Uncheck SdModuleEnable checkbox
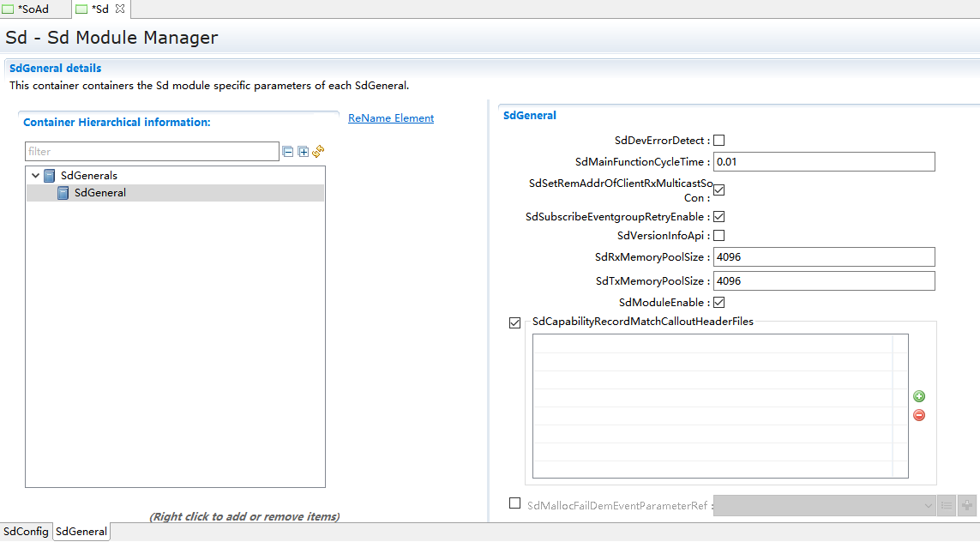Screen dimensions: 980x542 tap(719, 302)
